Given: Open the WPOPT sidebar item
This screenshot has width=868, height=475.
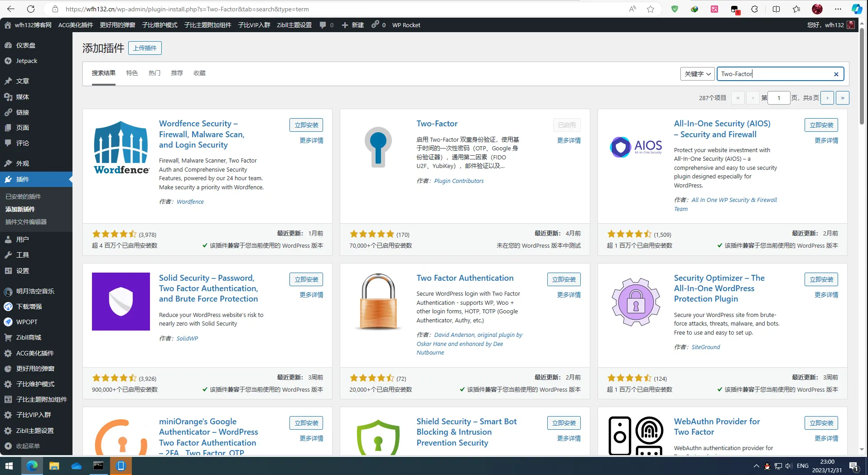Looking at the screenshot, I should pyautogui.click(x=27, y=322).
